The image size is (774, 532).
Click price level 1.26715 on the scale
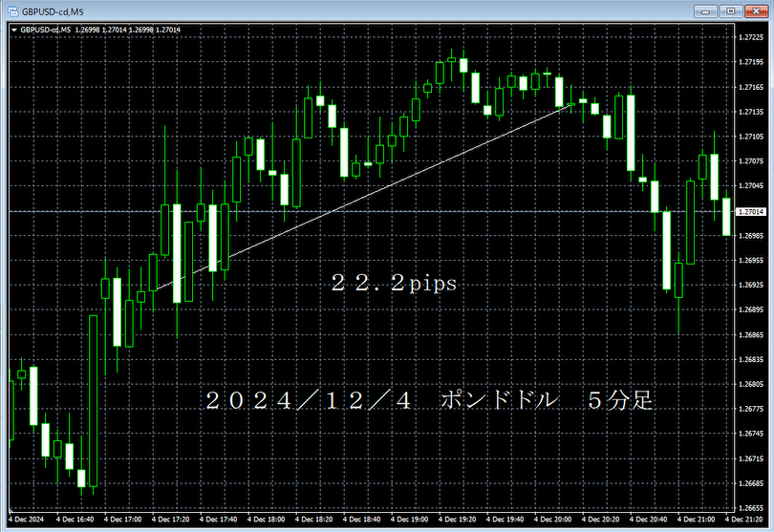pos(751,459)
